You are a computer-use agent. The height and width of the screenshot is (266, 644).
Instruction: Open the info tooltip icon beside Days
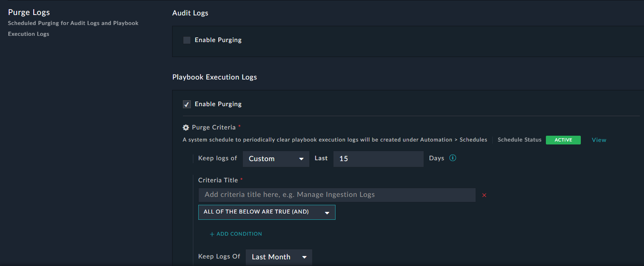click(452, 158)
